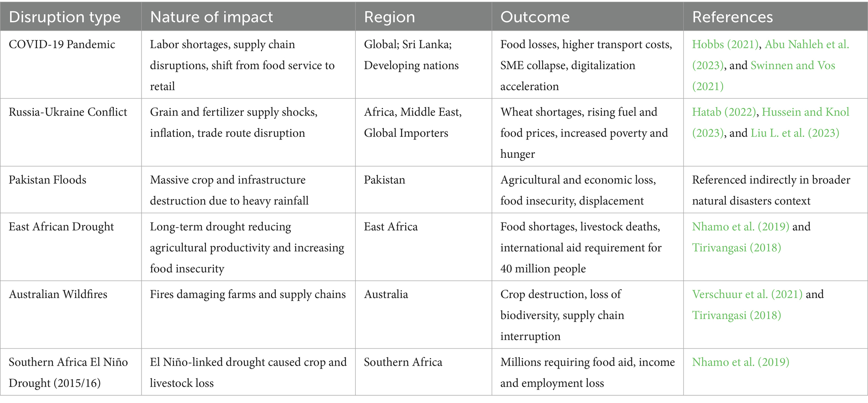This screenshot has height=403, width=868.
Task: Click the Russia-Ukraine Conflict cell
Action: click(68, 112)
